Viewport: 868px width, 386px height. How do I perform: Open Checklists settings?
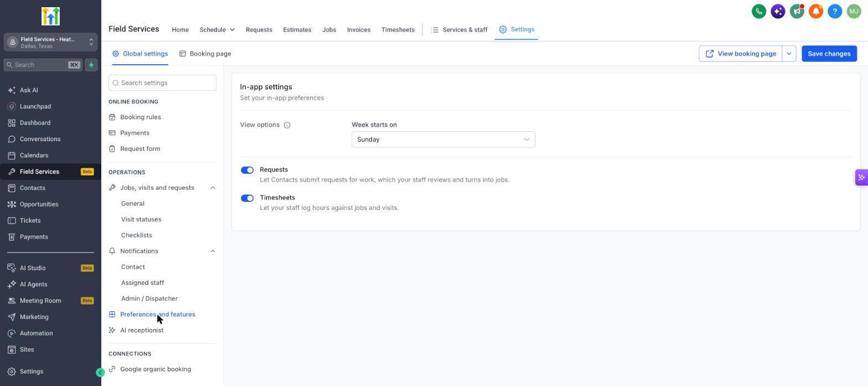[136, 235]
